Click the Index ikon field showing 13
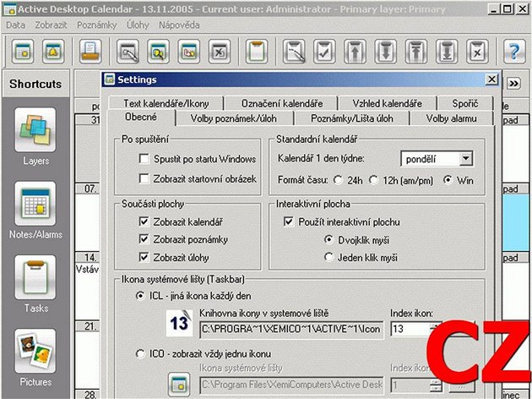This screenshot has width=532, height=399. point(410,329)
